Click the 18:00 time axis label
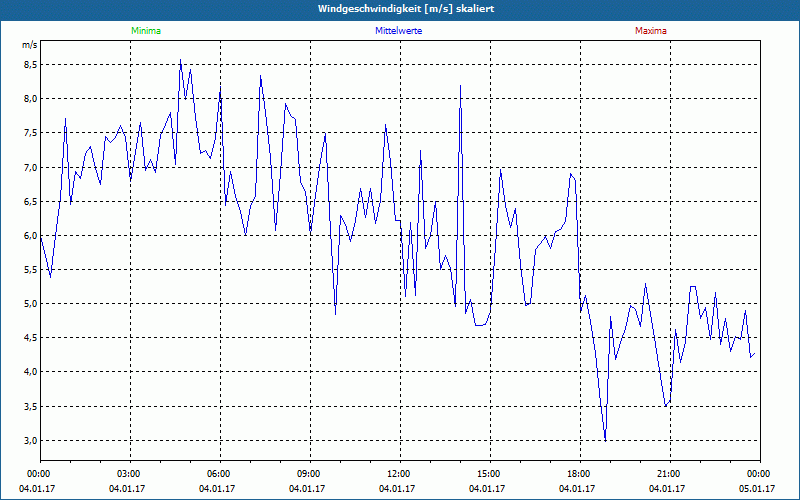 click(578, 474)
